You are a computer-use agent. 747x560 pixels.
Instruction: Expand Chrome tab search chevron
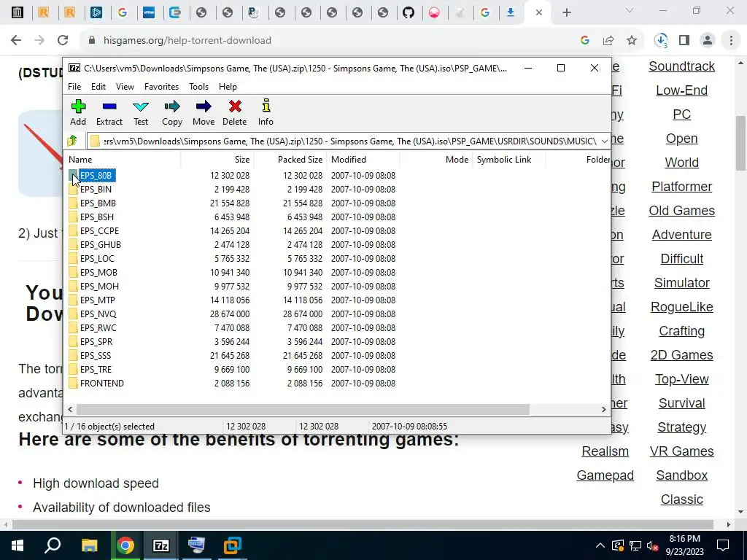point(630,10)
